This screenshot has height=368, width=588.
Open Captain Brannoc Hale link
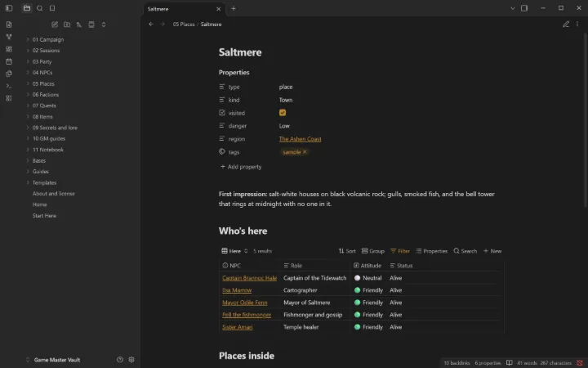249,278
